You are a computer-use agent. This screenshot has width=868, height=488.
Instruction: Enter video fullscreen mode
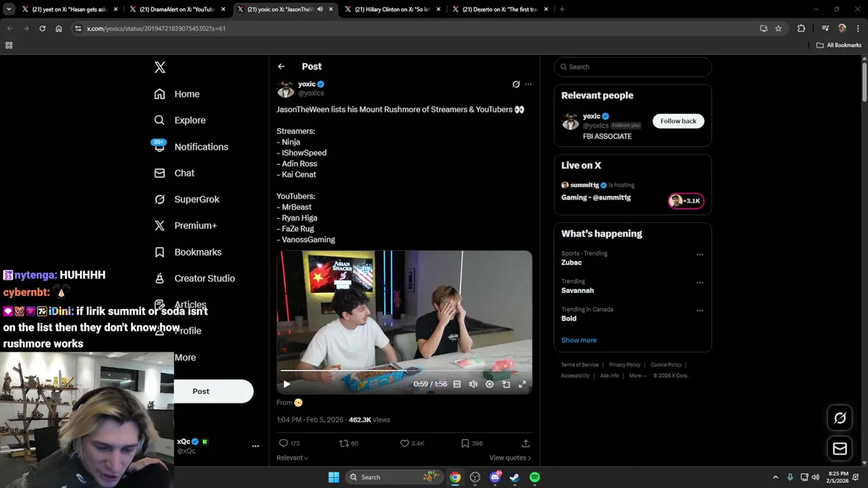point(522,384)
